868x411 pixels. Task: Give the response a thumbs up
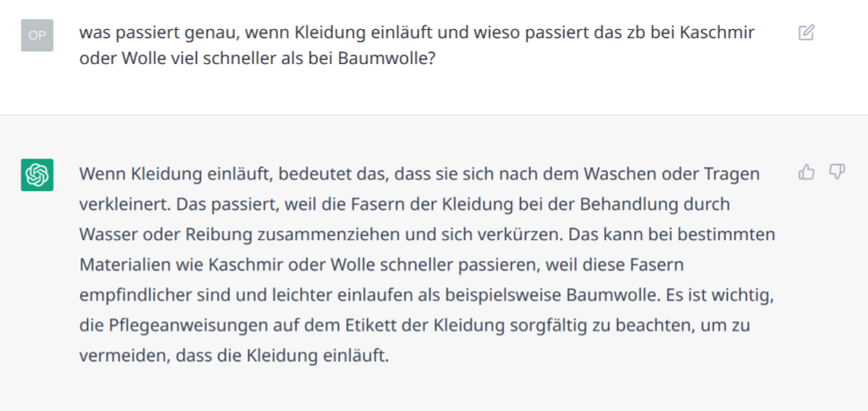click(x=806, y=173)
